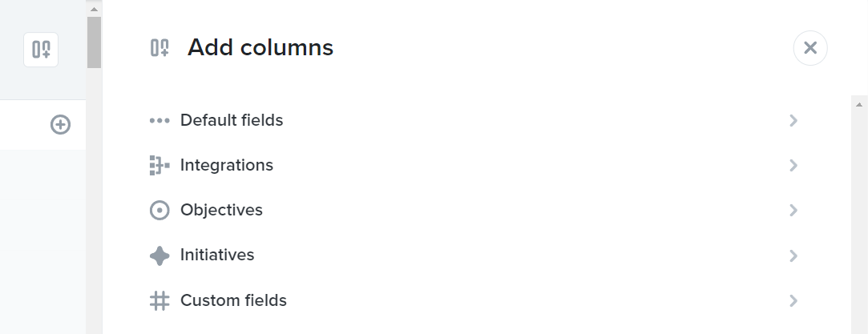Image resolution: width=868 pixels, height=334 pixels.
Task: Expand Objectives chevron arrow
Action: tap(793, 210)
